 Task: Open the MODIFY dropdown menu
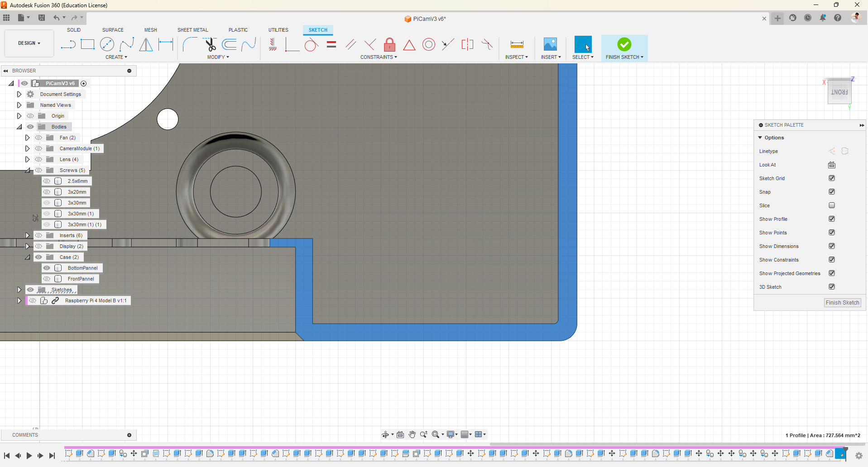[218, 57]
